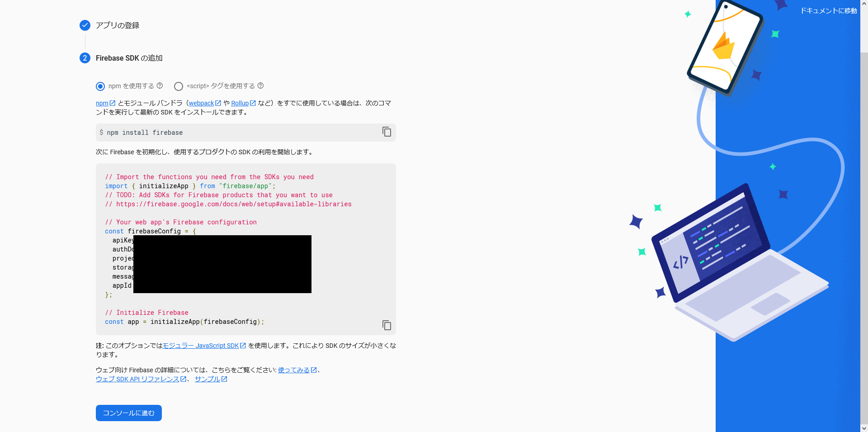Open the npm hyperlink
The image size is (868, 432).
click(x=102, y=103)
